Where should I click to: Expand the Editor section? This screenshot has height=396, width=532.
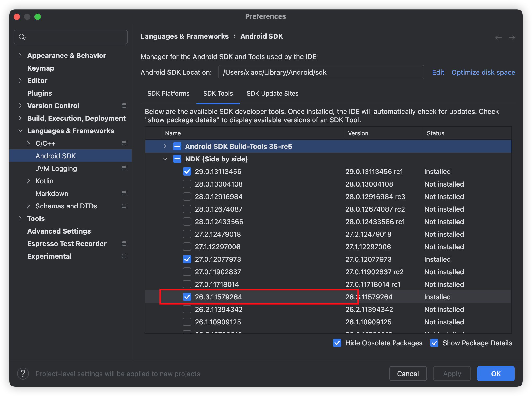20,80
